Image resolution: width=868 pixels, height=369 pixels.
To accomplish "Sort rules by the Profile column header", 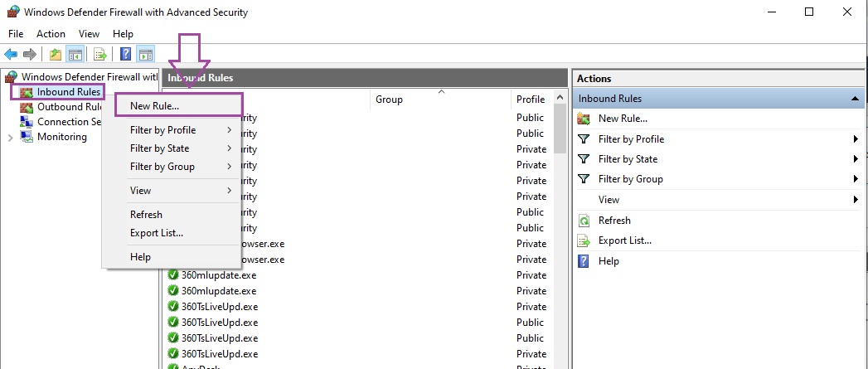I will [x=531, y=100].
